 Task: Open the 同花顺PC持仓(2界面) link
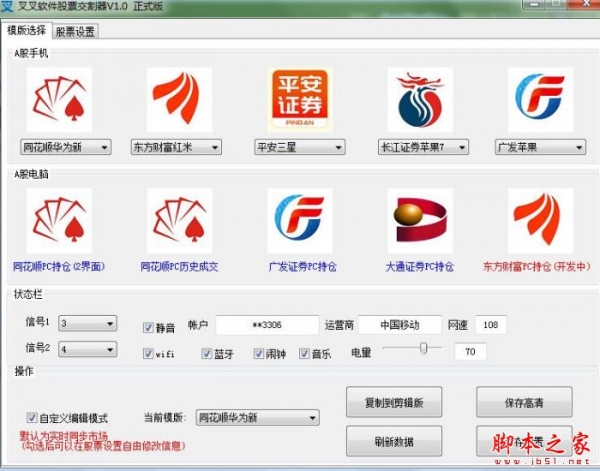pos(59,266)
